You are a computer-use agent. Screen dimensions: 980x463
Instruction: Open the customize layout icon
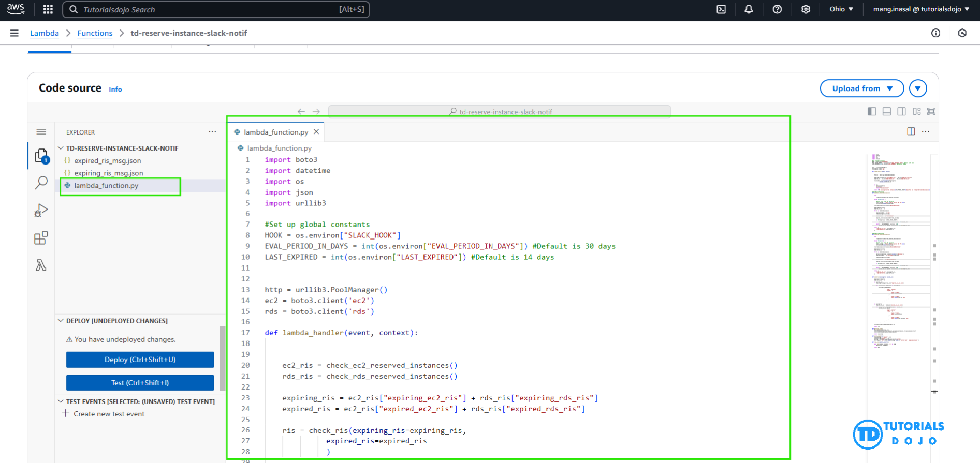917,111
